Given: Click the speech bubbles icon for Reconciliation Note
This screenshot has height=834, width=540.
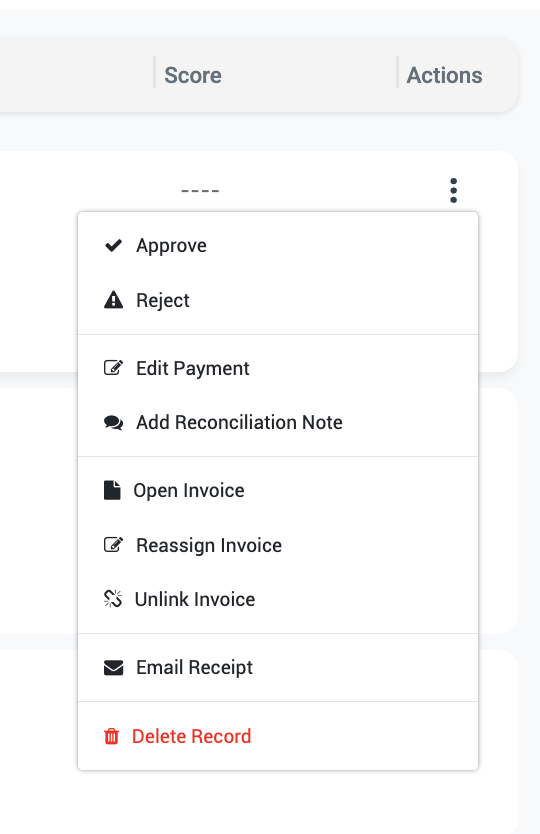Looking at the screenshot, I should click(113, 423).
